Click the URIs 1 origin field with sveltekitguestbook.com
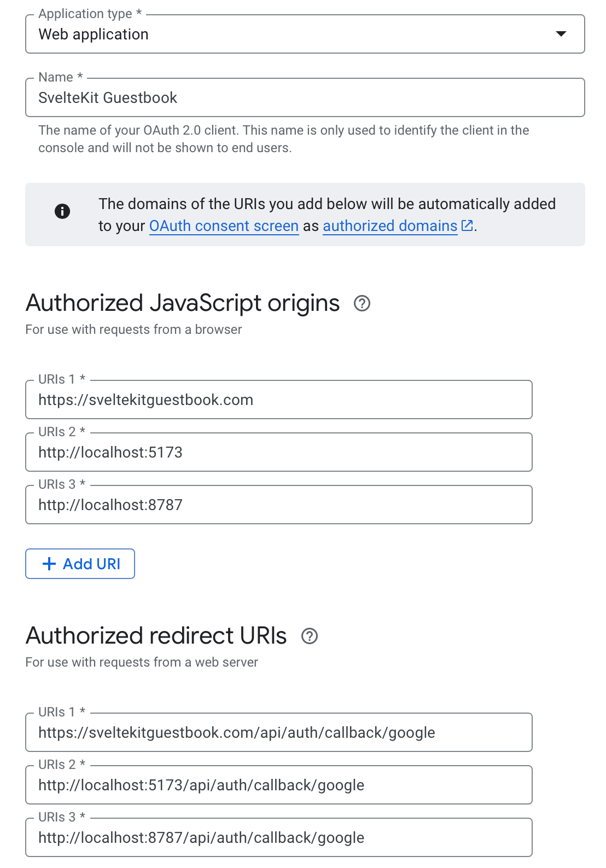Viewport: 606px width, 868px height. click(279, 399)
